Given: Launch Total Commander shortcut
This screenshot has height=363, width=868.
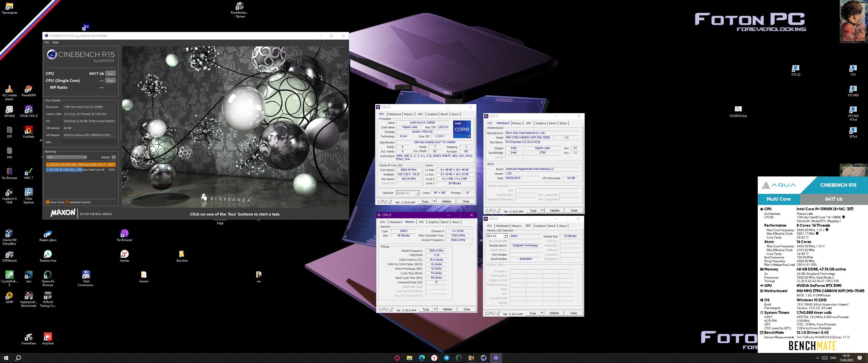Looking at the screenshot, I should point(86,278).
